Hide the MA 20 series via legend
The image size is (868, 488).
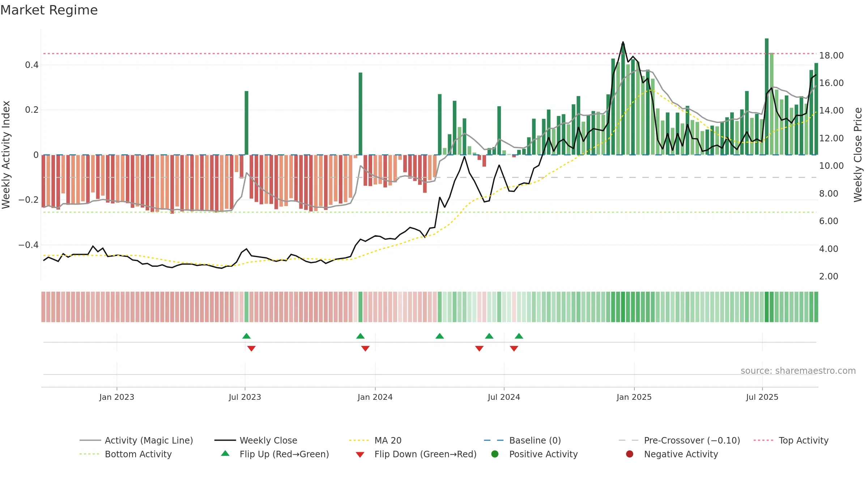pos(375,440)
